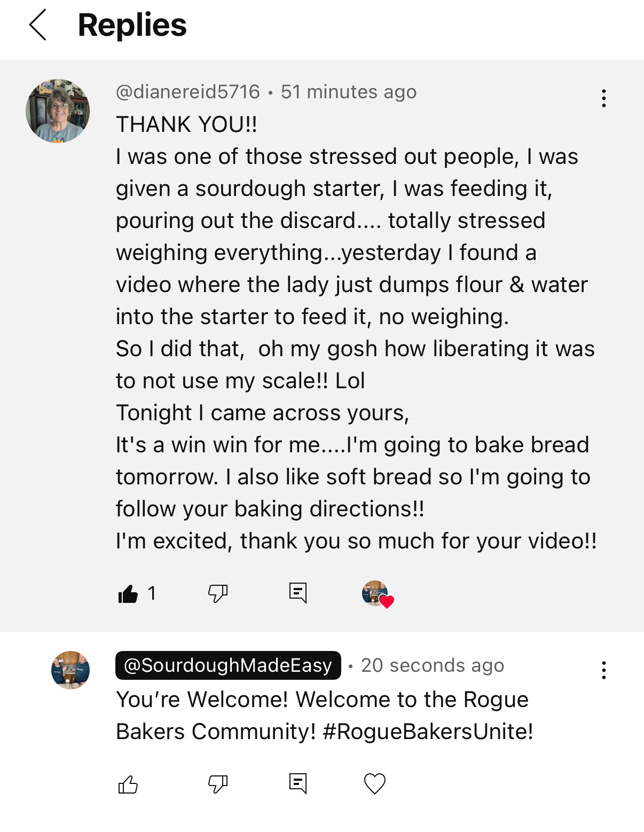Tap the "20 seconds ago" timestamp
The width and height of the screenshot is (644, 832).
[x=433, y=665]
